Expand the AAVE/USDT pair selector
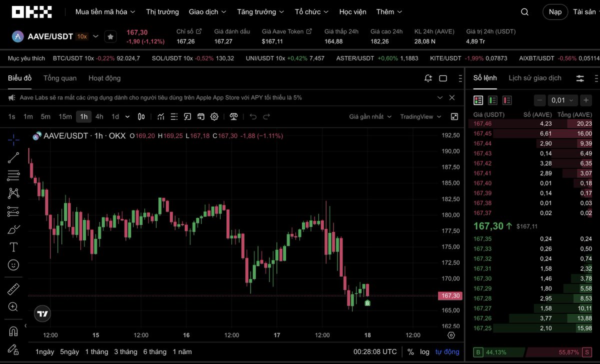The height and width of the screenshot is (364, 600). 96,36
